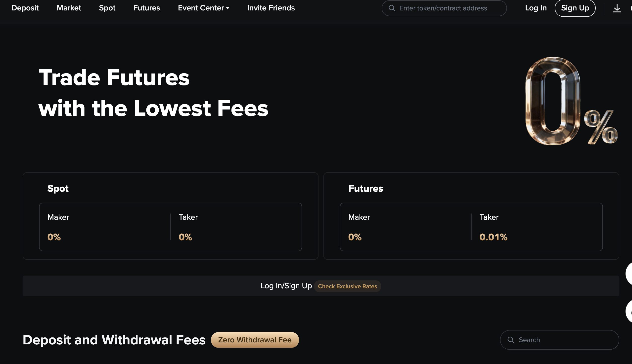Select the Spot navigation item
Viewport: 632px width, 364px height.
pyautogui.click(x=107, y=8)
